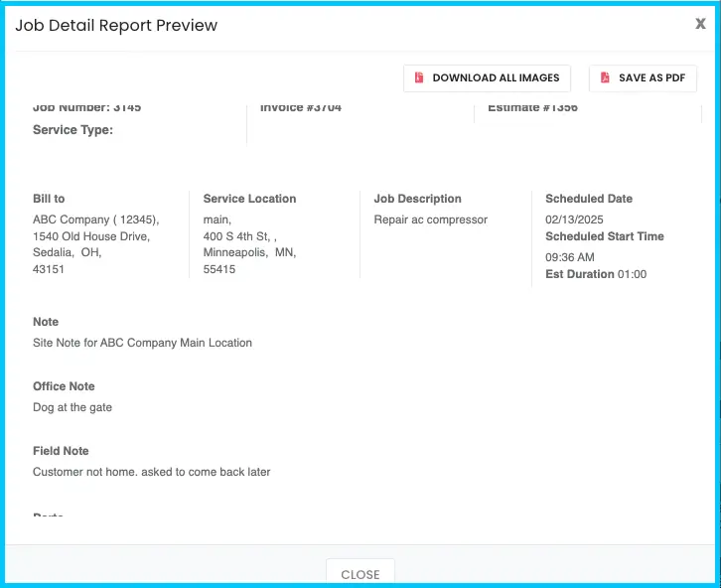This screenshot has width=721, height=588.
Task: Save the report as PDF
Action: pyautogui.click(x=643, y=78)
